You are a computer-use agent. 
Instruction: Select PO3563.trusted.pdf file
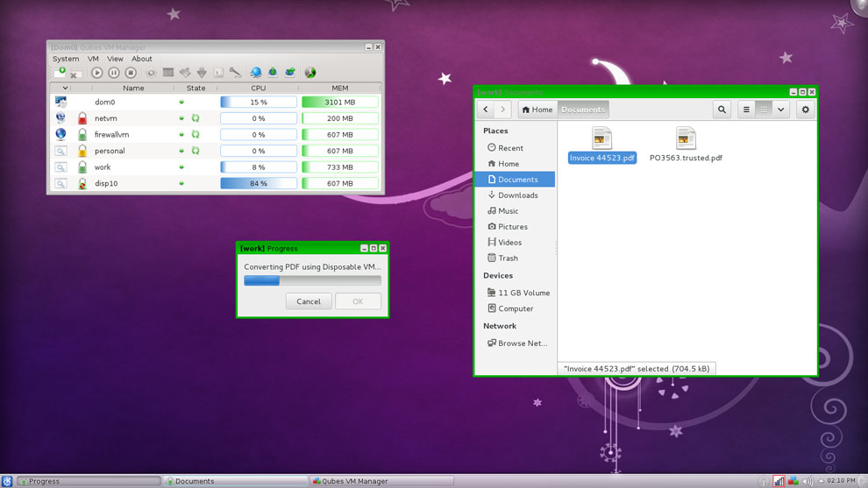[x=686, y=145]
